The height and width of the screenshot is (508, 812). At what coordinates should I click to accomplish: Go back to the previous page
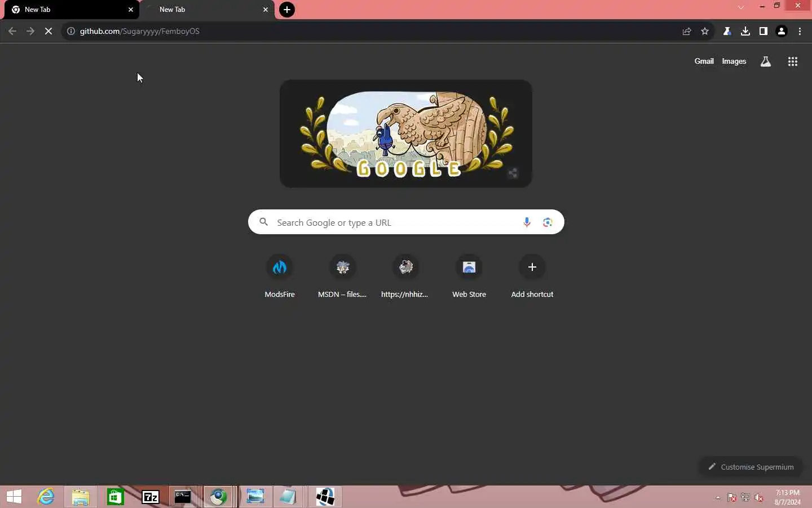coord(12,32)
